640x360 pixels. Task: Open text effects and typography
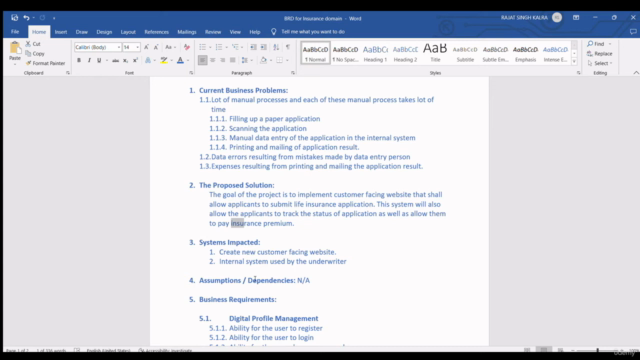tap(148, 60)
